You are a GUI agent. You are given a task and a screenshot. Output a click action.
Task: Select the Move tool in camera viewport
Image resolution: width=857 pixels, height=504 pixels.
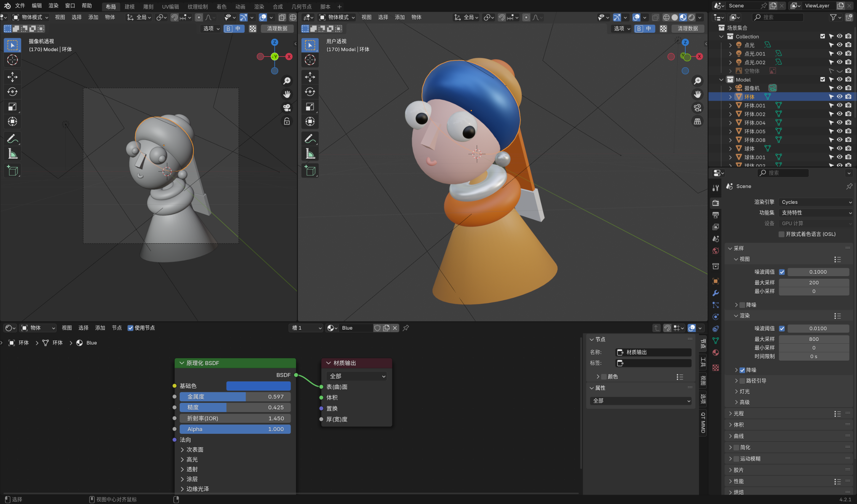(x=12, y=77)
